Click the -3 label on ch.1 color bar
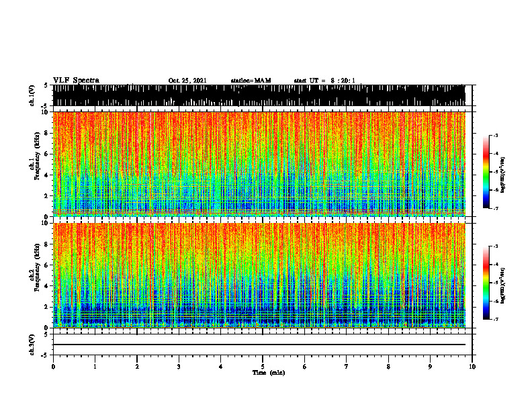The image size is (532, 411). pos(496,135)
